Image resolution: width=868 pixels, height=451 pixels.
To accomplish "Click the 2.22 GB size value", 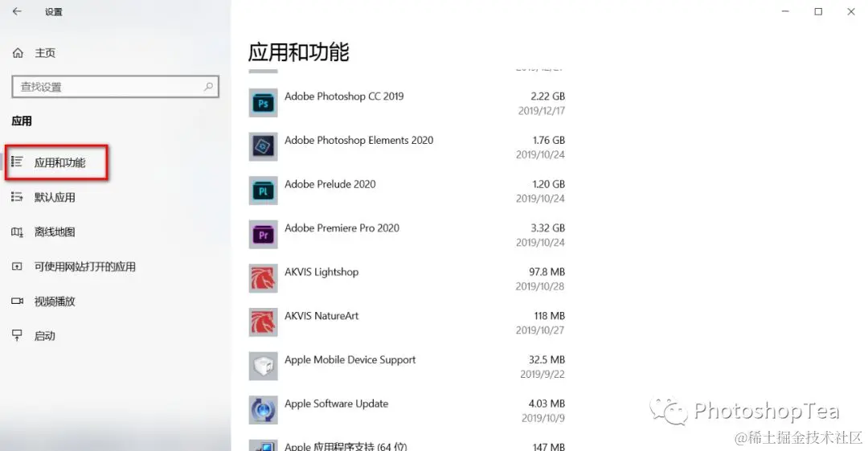I will (547, 96).
